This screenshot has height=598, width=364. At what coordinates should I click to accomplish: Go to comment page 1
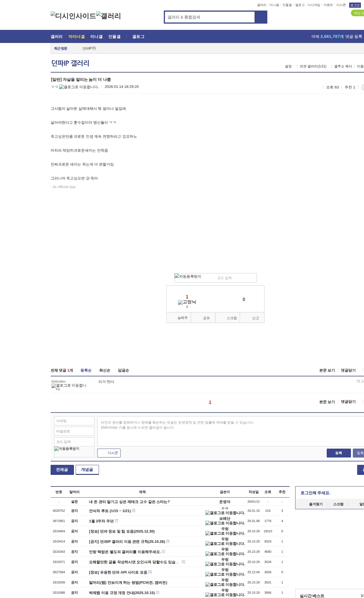coord(210,402)
